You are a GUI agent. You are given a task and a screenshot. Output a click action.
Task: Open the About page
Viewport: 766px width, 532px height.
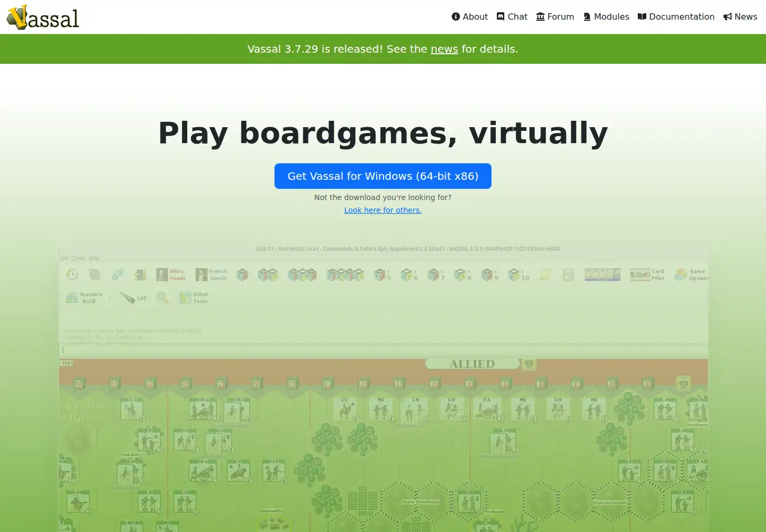pyautogui.click(x=470, y=16)
